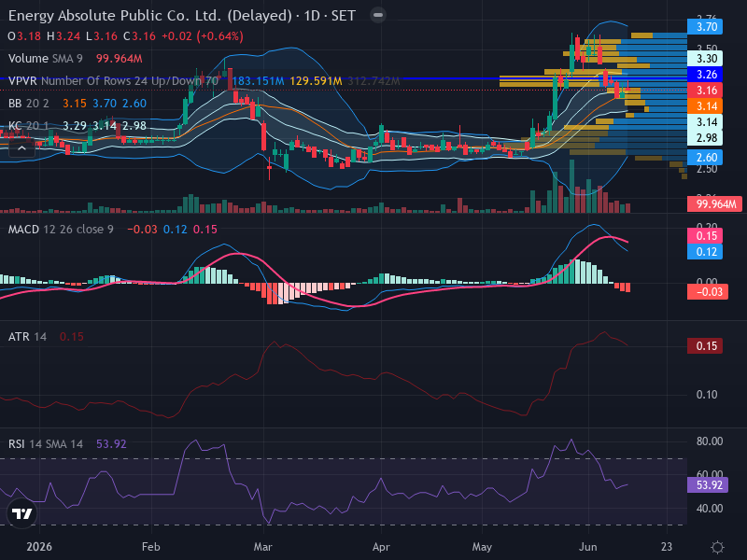Viewport: 747px width, 560px height.
Task: Click the 2026 label on time axis
Action: point(39,547)
